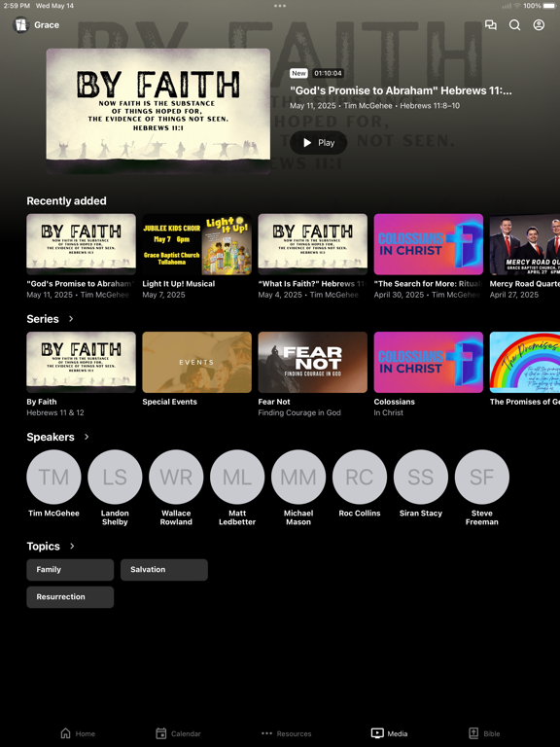Open speaker Steve Freeman avatar
The width and height of the screenshot is (560, 747).
point(482,477)
